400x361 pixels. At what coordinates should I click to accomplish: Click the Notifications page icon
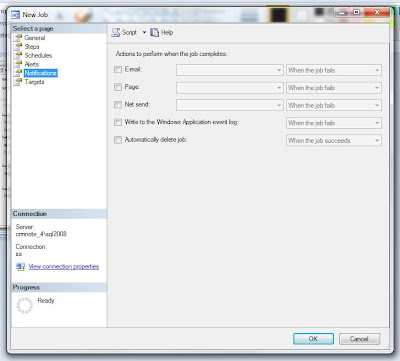point(18,73)
